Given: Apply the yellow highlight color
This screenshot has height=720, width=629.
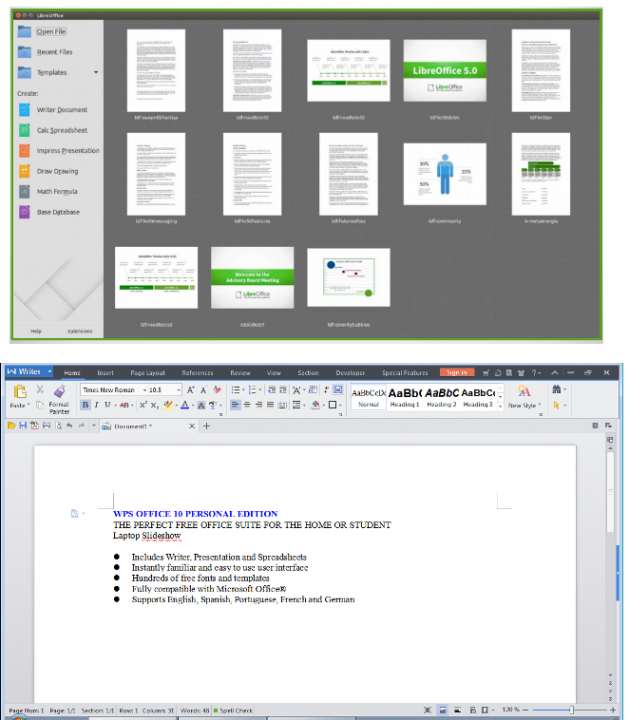Looking at the screenshot, I should click(x=168, y=405).
